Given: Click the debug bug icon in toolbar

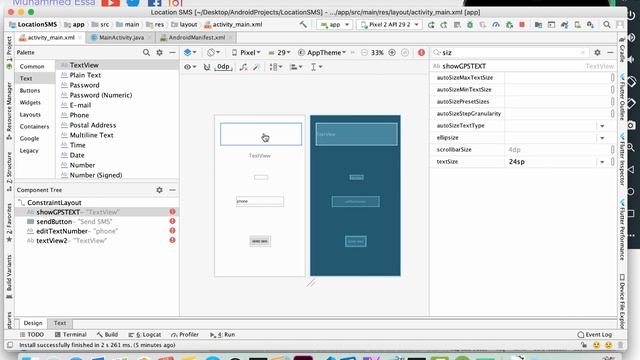Looking at the screenshot, I should point(470,24).
